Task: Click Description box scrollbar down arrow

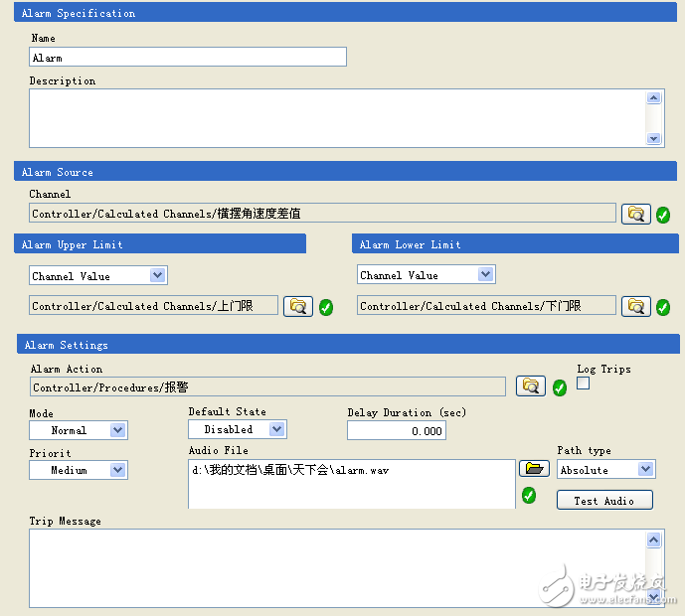Action: pos(653,139)
